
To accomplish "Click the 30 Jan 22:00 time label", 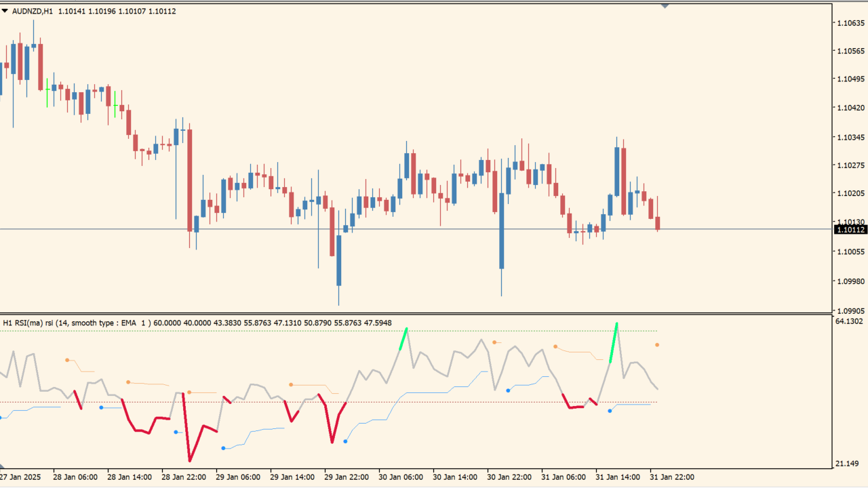I will (509, 477).
